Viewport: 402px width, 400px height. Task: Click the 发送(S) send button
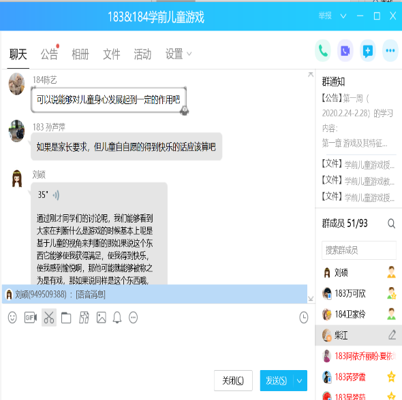276,380
